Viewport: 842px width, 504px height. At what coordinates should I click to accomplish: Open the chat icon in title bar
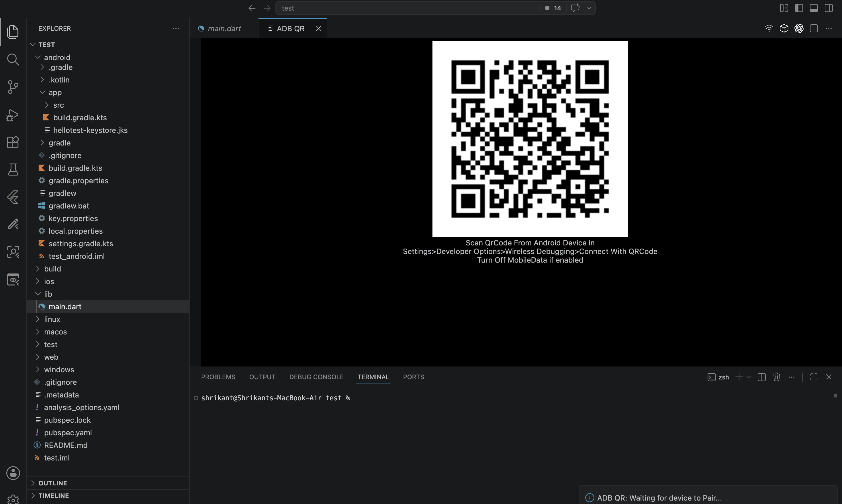coord(575,8)
